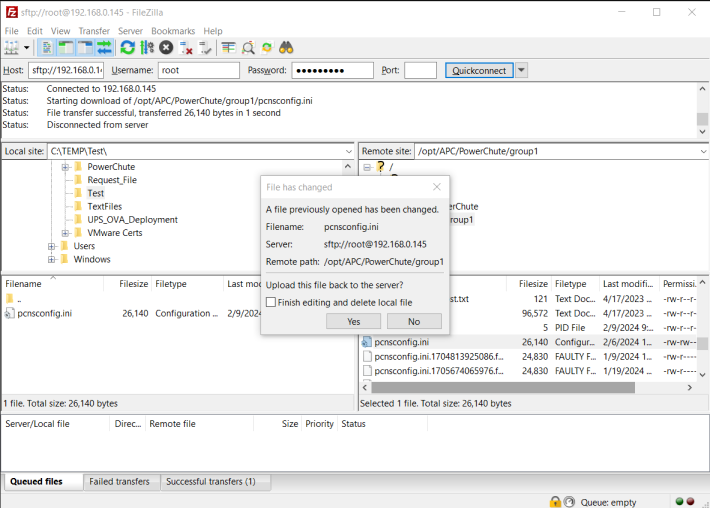Toggle processing of the transfer queue
The width and height of the screenshot is (710, 508).
(147, 48)
